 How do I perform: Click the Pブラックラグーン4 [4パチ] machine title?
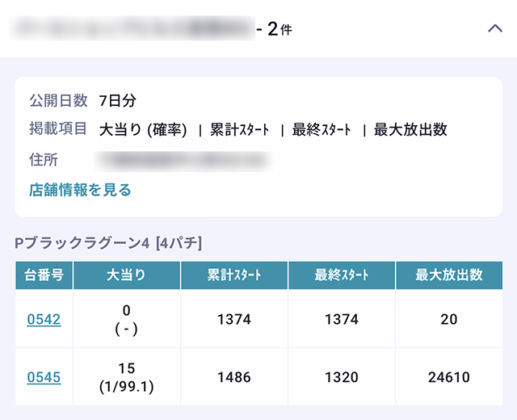coord(108,242)
